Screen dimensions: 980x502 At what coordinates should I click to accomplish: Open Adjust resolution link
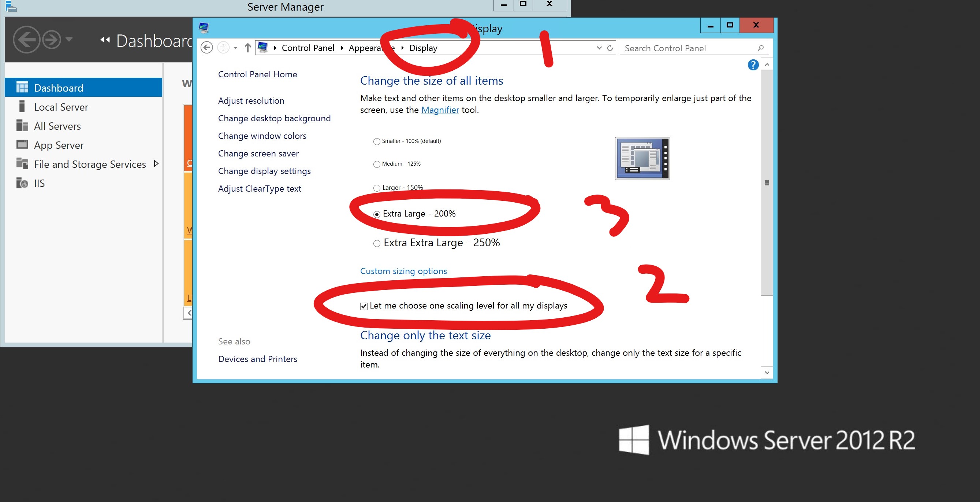(x=251, y=101)
